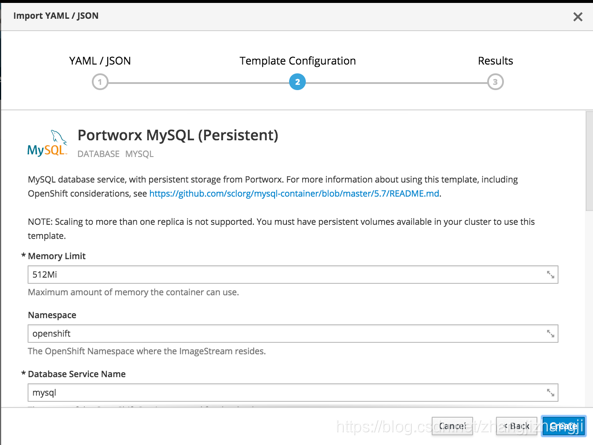The width and height of the screenshot is (593, 445).
Task: Click the Cancel button
Action: [x=452, y=426]
